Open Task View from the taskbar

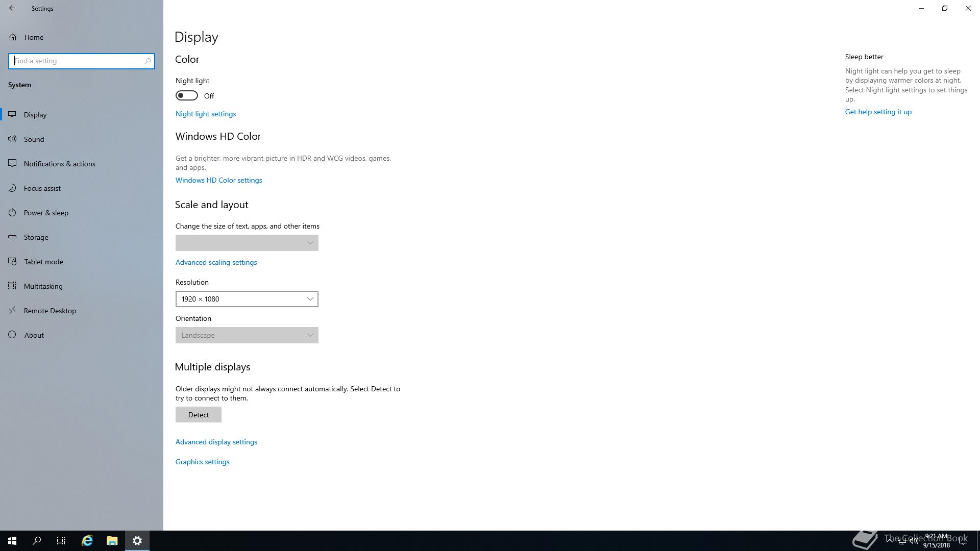coord(61,541)
